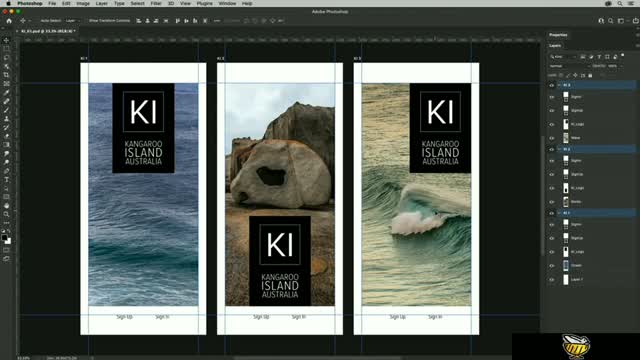Open macOS Spotlight search icon

click(620, 3)
